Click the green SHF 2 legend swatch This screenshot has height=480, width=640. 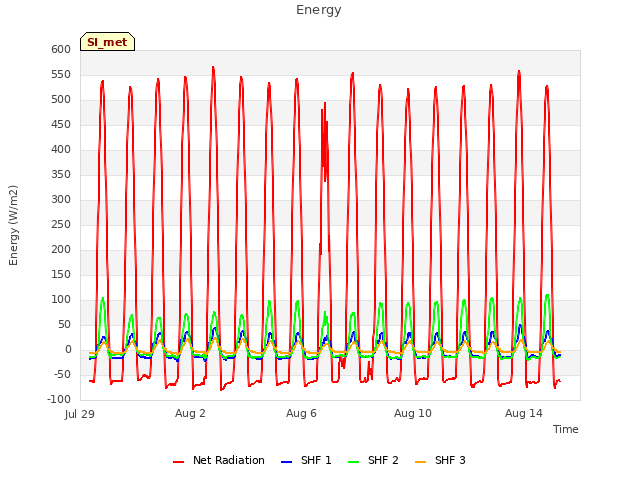pos(353,462)
